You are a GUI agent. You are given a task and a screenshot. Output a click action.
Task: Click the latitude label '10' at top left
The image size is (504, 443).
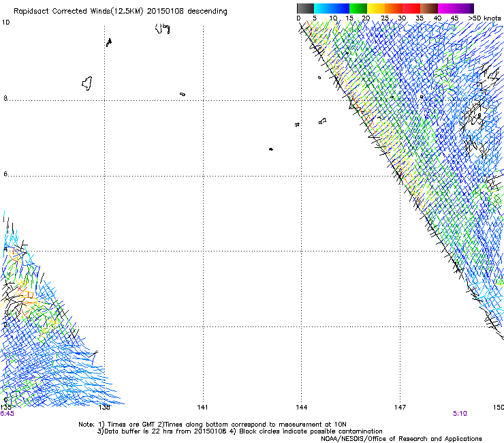point(5,22)
